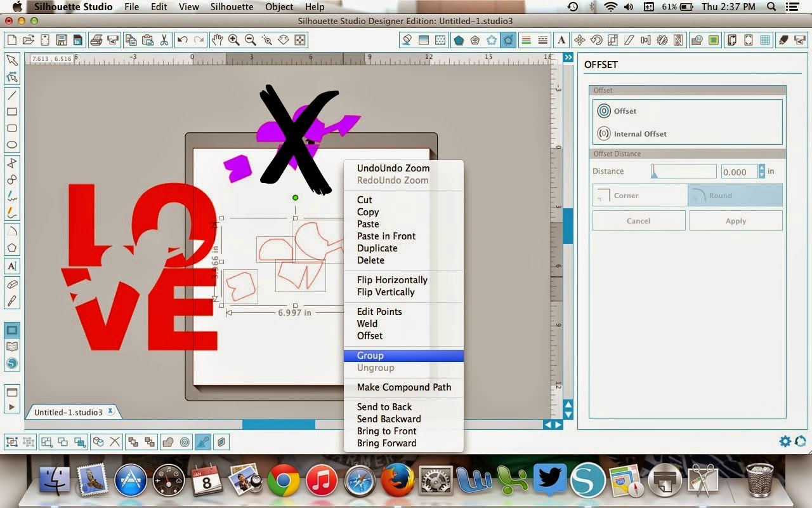Toggle the Round corner style
Image resolution: width=812 pixels, height=508 pixels.
(735, 196)
